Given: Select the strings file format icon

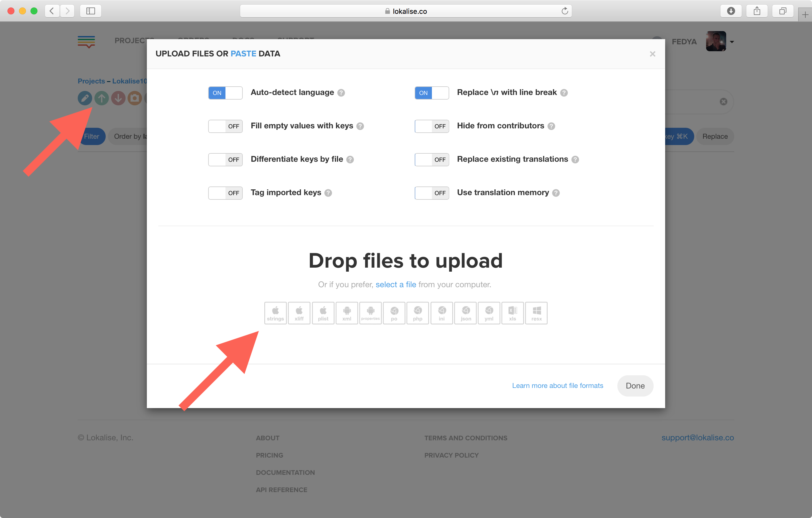Looking at the screenshot, I should [x=276, y=313].
